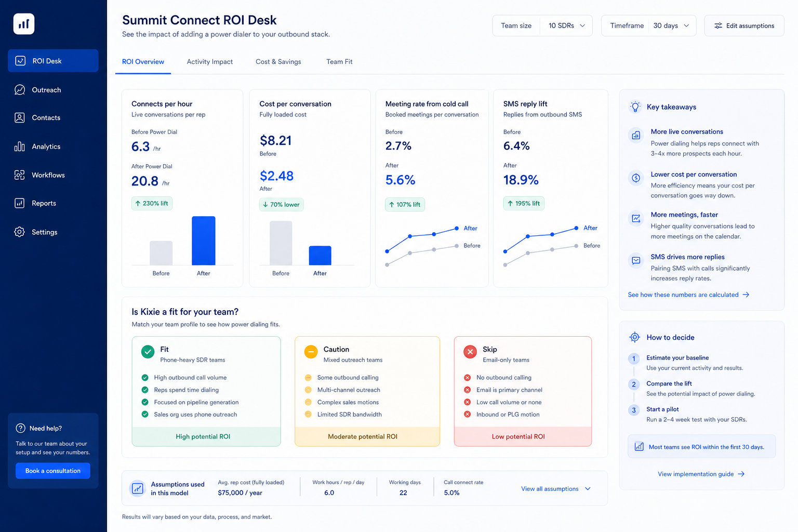Click the Analytics bar chart icon
The image size is (798, 532).
(20, 147)
